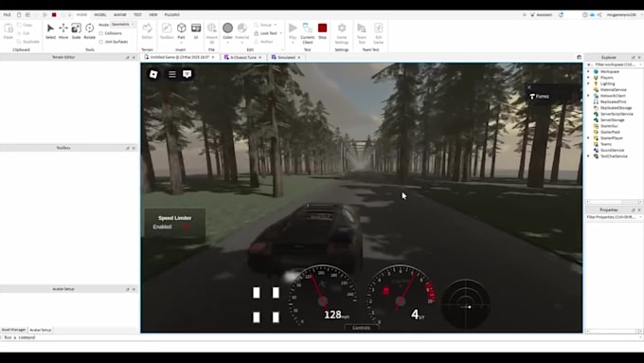Click the Copy button in Clipboard

(25, 25)
